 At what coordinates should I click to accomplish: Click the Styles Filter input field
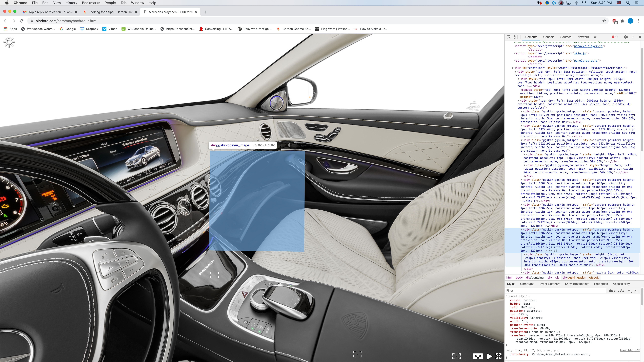[x=555, y=291]
